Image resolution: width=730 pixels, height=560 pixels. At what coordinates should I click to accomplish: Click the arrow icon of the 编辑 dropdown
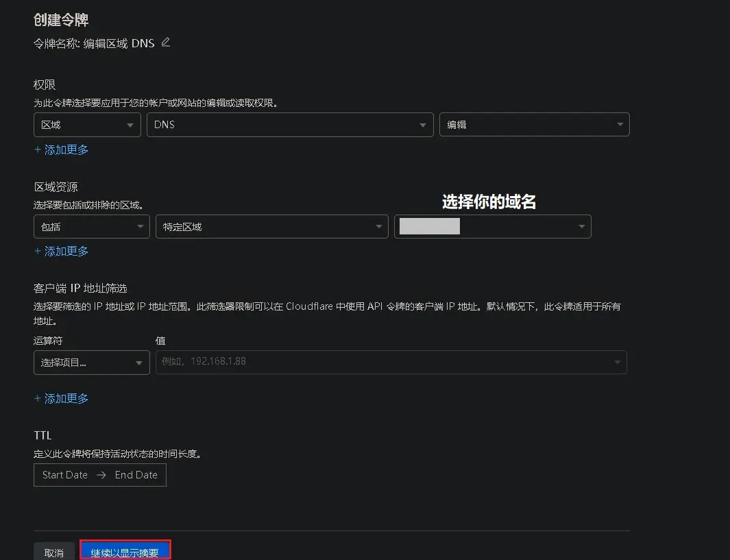pyautogui.click(x=619, y=125)
